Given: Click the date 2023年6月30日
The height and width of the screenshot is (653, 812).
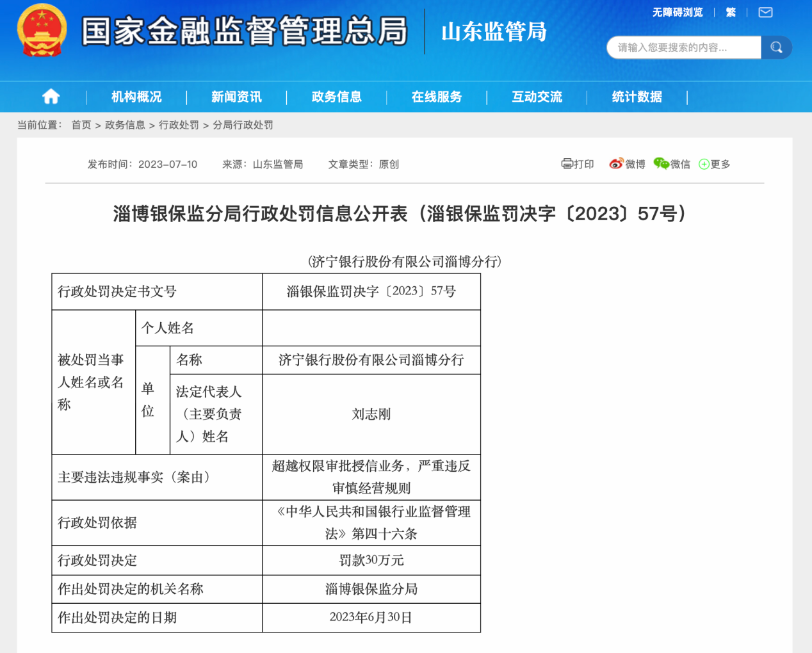Looking at the screenshot, I should 371,618.
